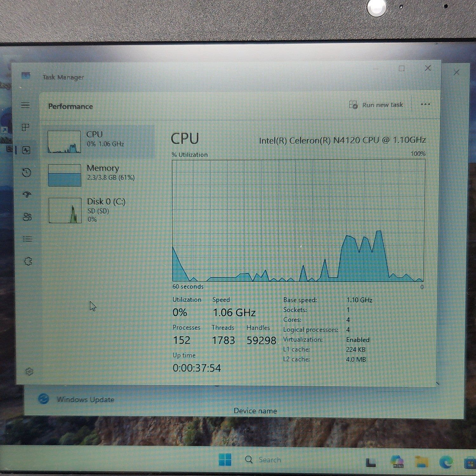Click the Intel Celeron N4120 CPU name
This screenshot has height=476, width=476.
coord(342,140)
